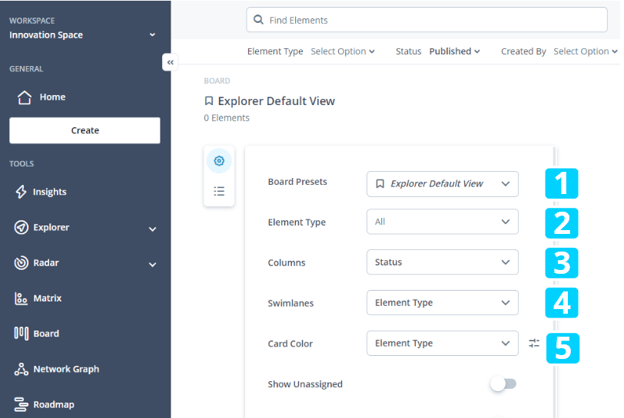Screen dimensions: 624x418
Task: Select the Network Graph icon
Action: click(21, 369)
